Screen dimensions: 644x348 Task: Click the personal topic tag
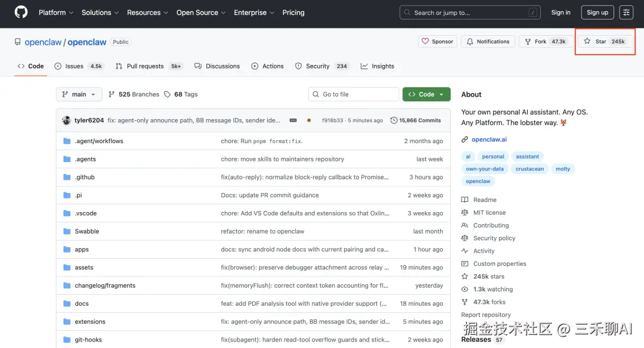pos(493,156)
